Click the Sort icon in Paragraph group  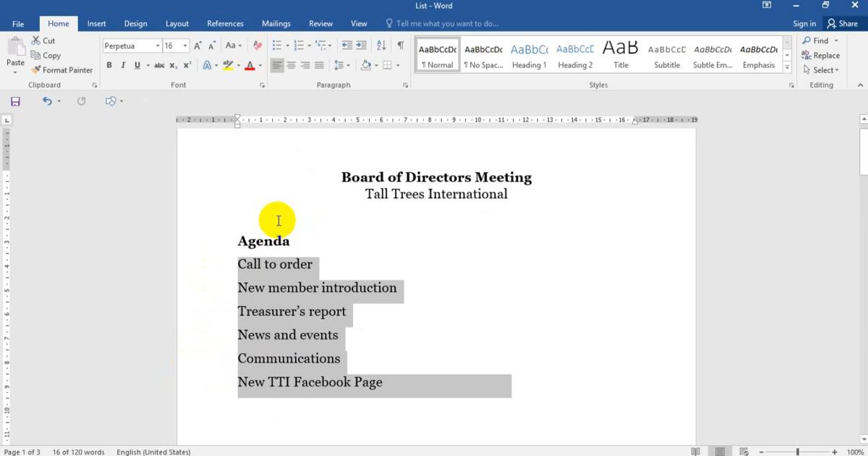[x=381, y=46]
